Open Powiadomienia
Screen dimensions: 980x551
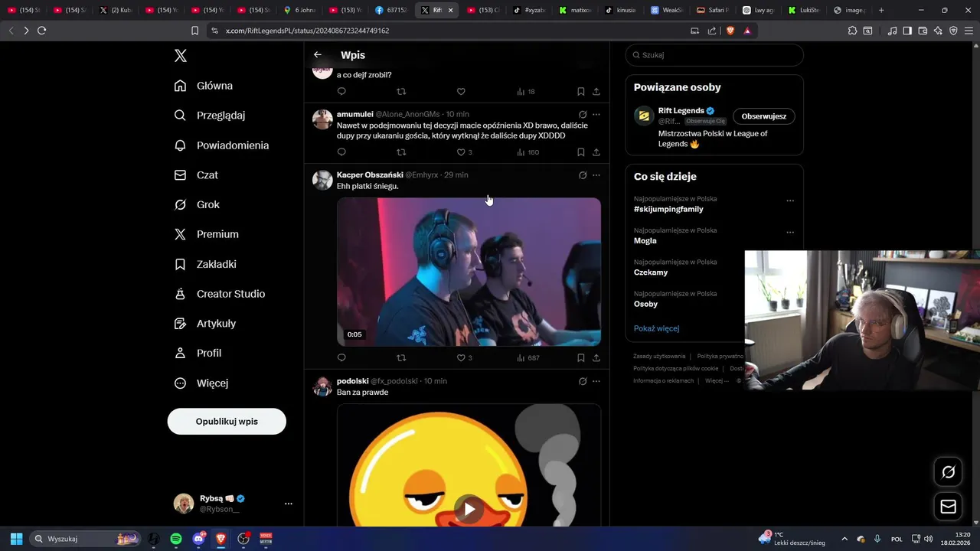click(x=221, y=145)
